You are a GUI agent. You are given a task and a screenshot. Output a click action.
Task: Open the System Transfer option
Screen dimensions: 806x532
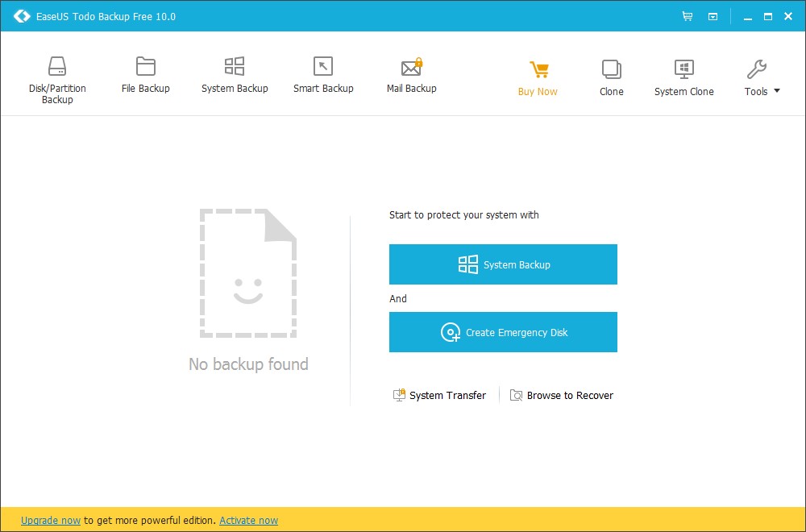(x=439, y=395)
